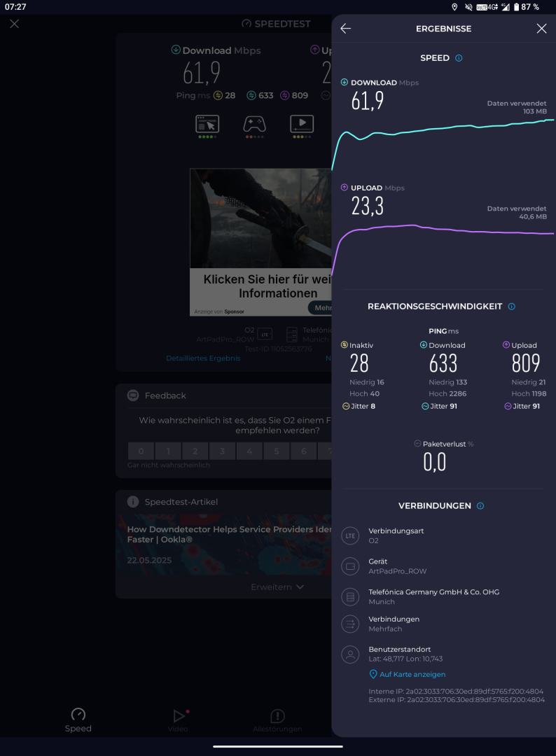Switch to the Video tab
Viewport: 556px width, 756px height.
pyautogui.click(x=178, y=720)
